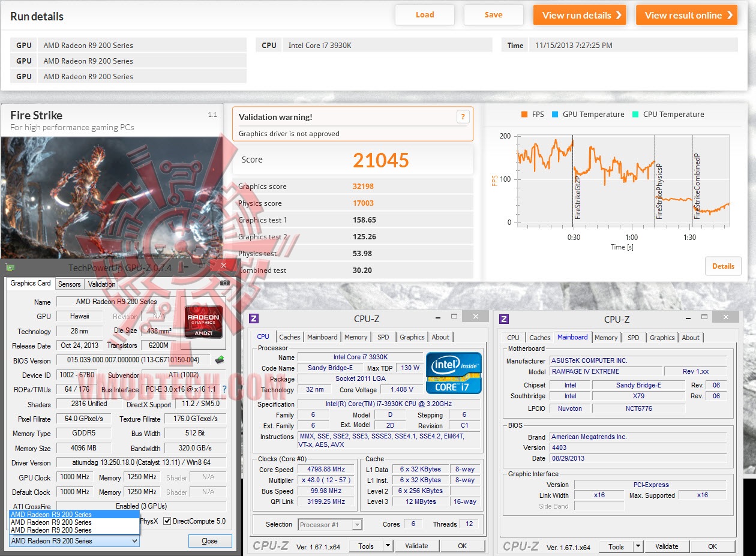Open Caches tab in CPU-Z CPU window

pyautogui.click(x=290, y=337)
